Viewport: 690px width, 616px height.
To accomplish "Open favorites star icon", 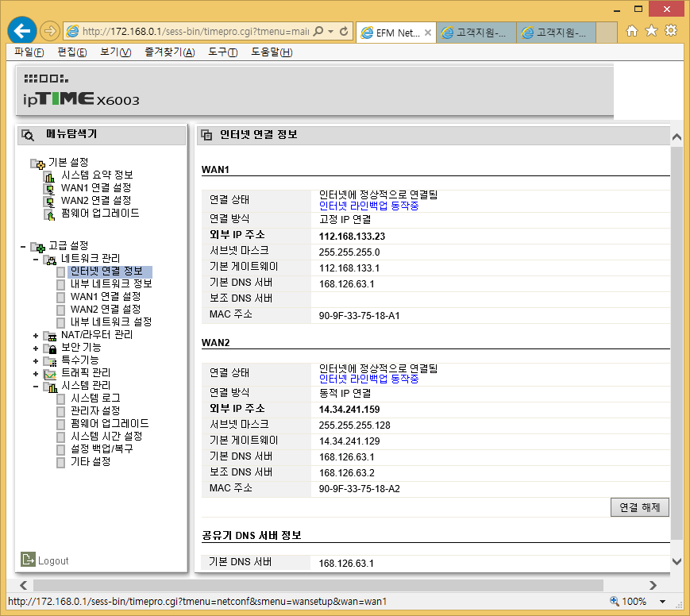I will [651, 31].
